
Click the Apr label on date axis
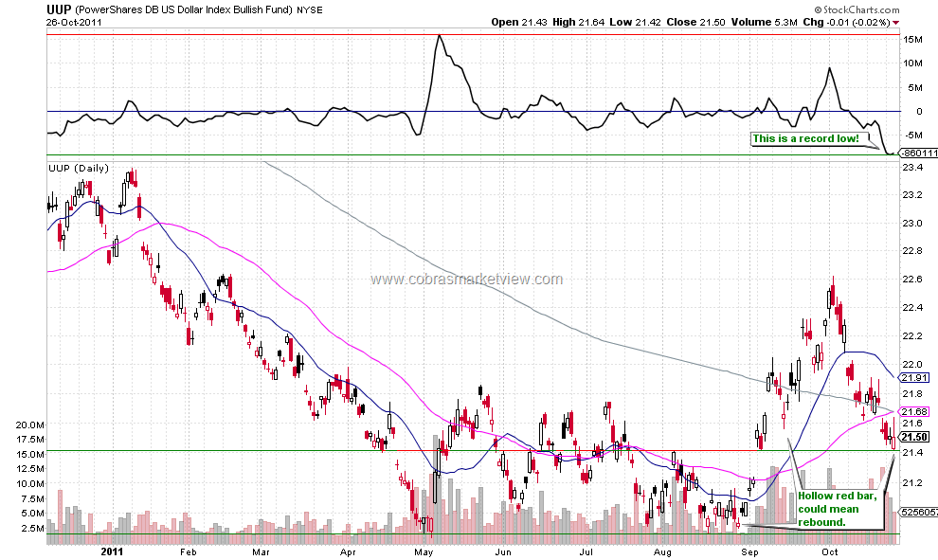pyautogui.click(x=348, y=551)
